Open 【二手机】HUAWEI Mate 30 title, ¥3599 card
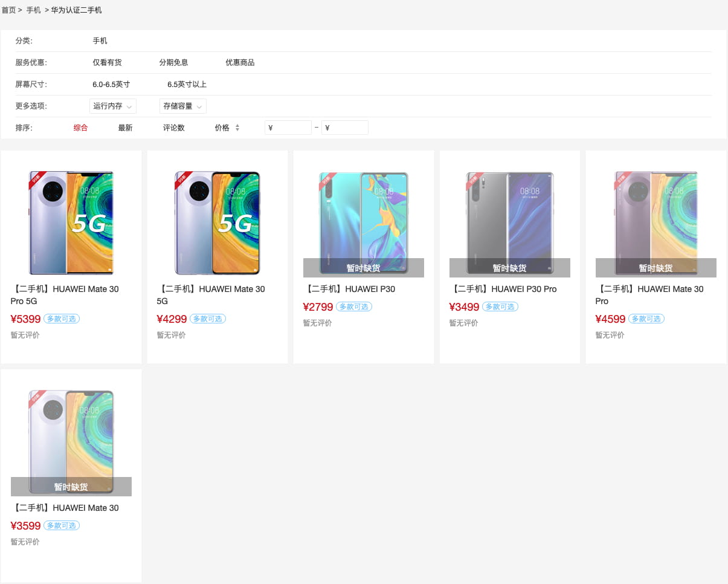 65,508
